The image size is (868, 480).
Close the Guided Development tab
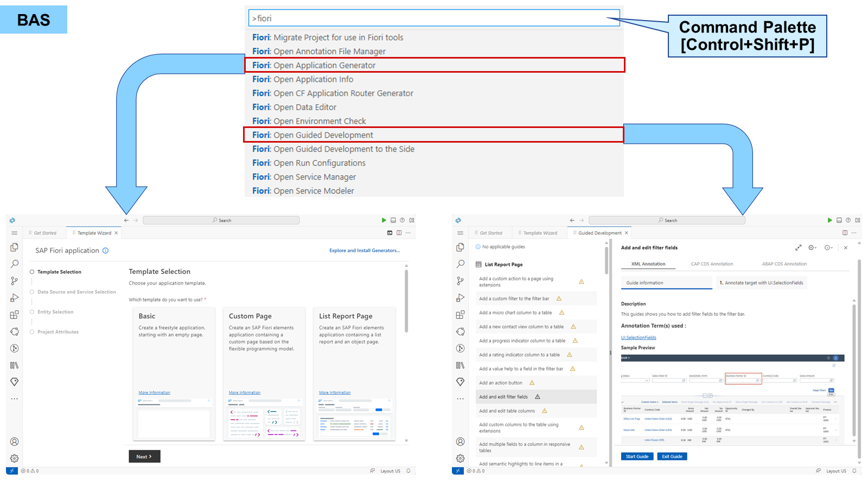point(627,233)
